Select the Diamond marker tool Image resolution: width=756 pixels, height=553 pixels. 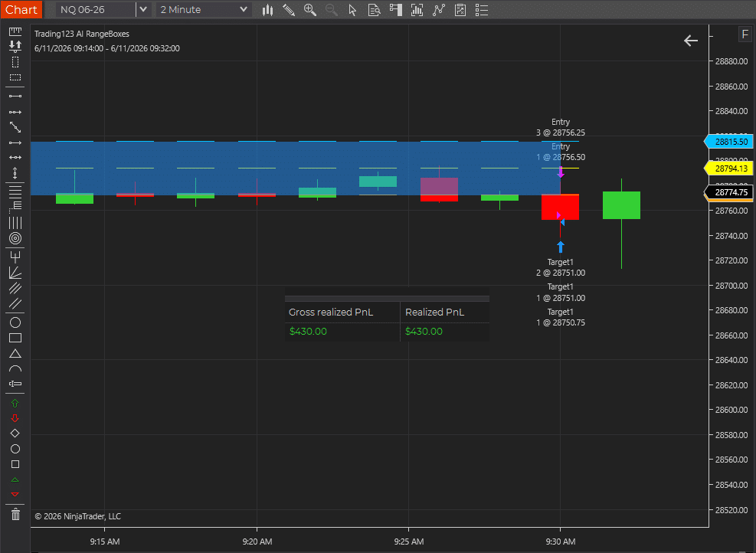point(15,433)
